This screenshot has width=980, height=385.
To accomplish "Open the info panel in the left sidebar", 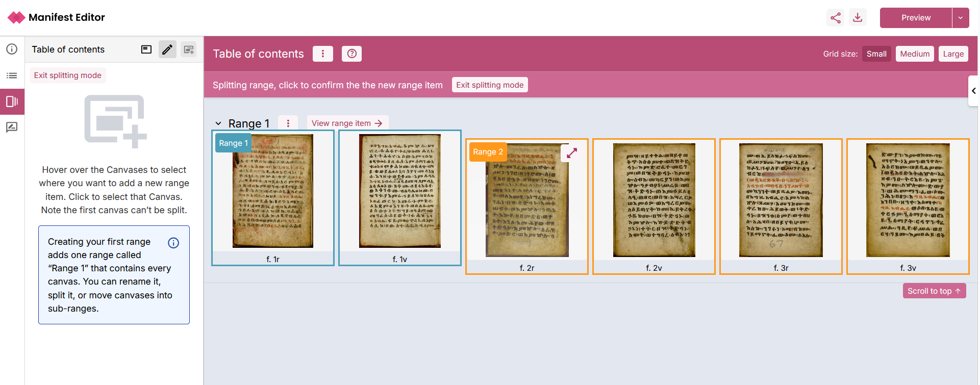I will 12,49.
